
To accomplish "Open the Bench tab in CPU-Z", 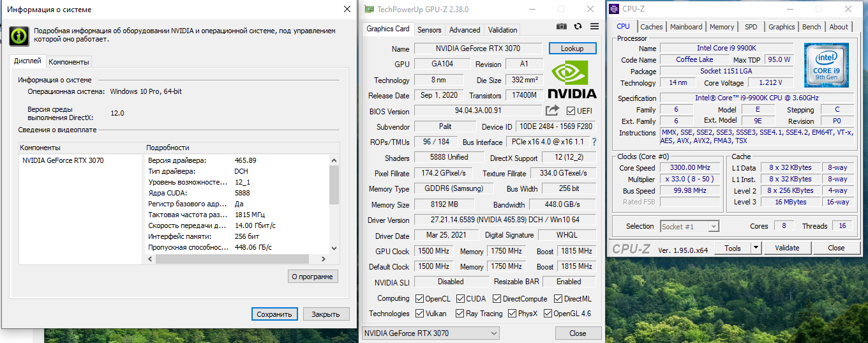I will click(x=812, y=27).
